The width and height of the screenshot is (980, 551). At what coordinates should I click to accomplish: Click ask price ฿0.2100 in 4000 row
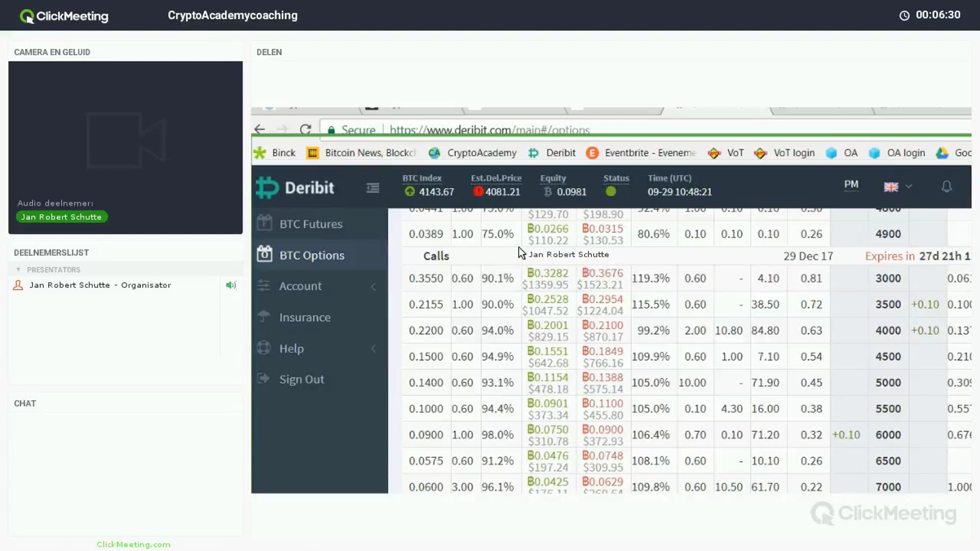(602, 325)
